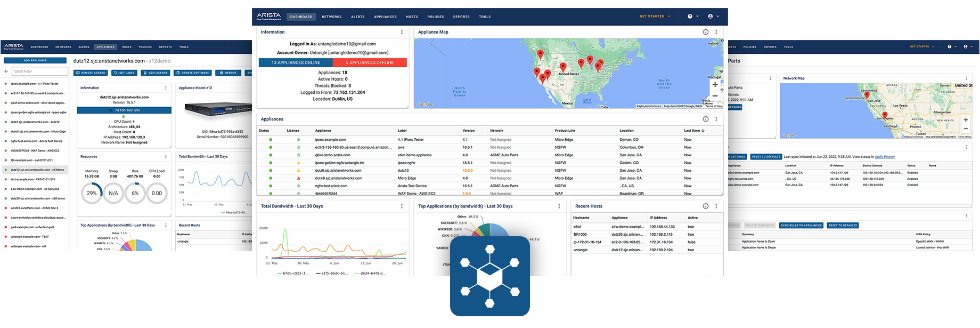Open the Reports tab in center navbar
The image size is (980, 328).
pyautogui.click(x=461, y=17)
